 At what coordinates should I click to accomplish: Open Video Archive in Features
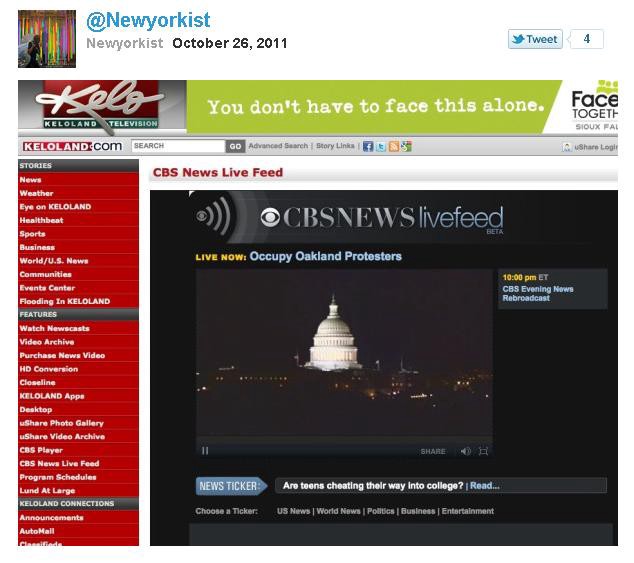(78, 342)
